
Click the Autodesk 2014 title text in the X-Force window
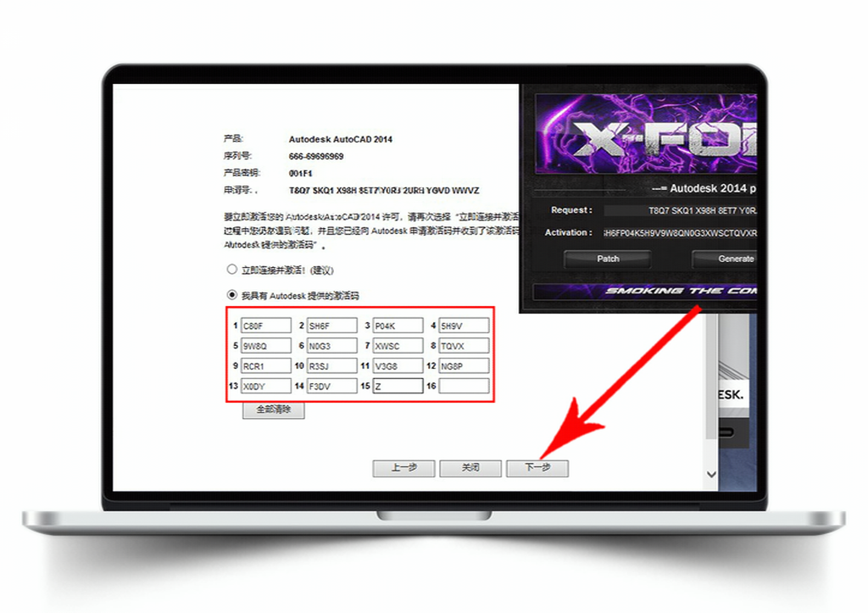coord(704,188)
